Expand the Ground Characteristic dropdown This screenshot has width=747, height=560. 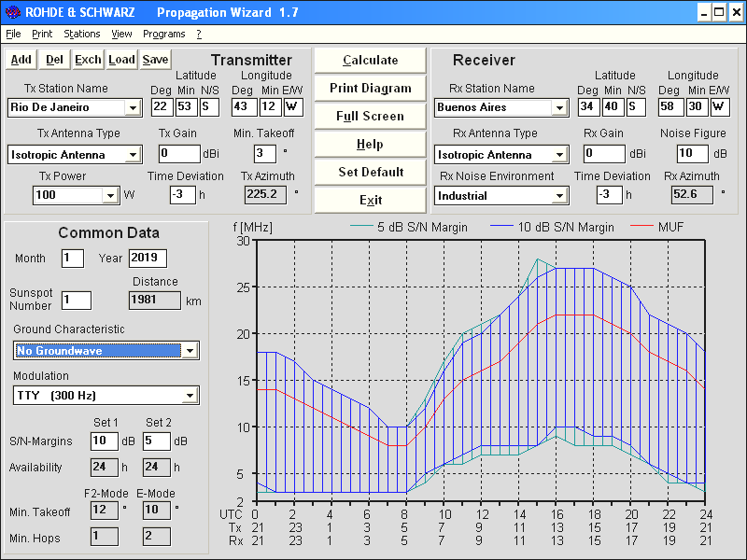tap(190, 351)
